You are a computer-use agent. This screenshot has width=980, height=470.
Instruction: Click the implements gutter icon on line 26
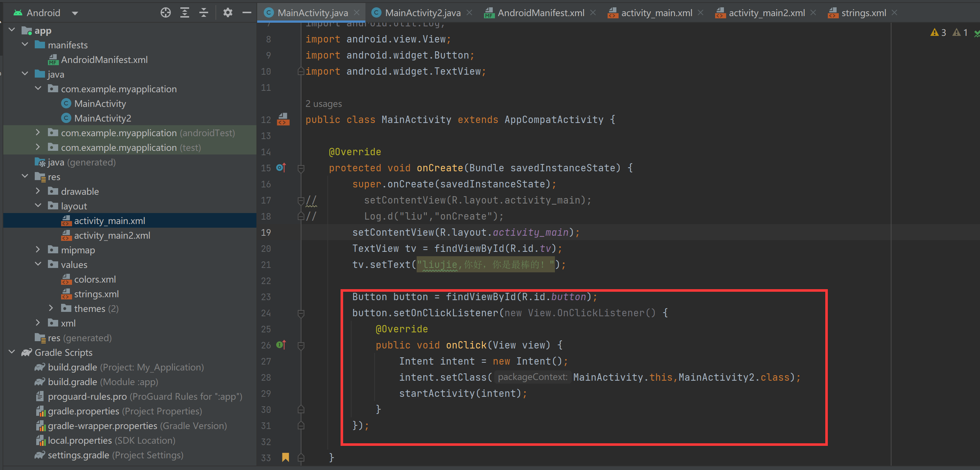click(x=281, y=345)
